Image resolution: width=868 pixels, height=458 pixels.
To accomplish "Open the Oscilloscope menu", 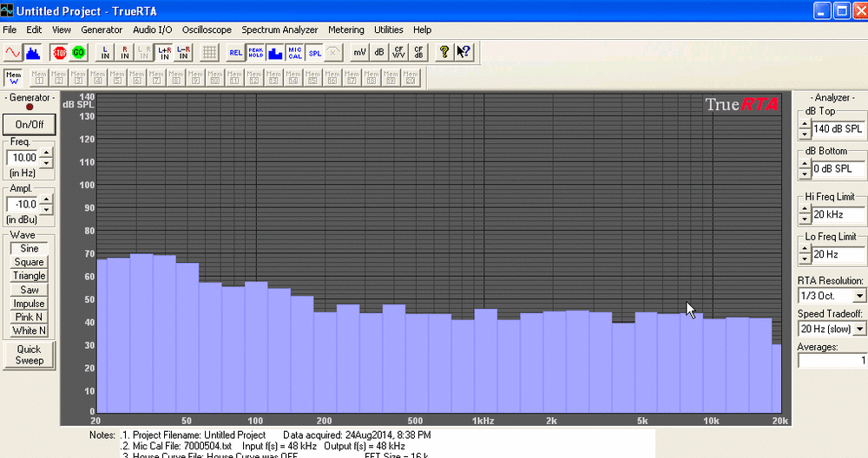I will [207, 29].
